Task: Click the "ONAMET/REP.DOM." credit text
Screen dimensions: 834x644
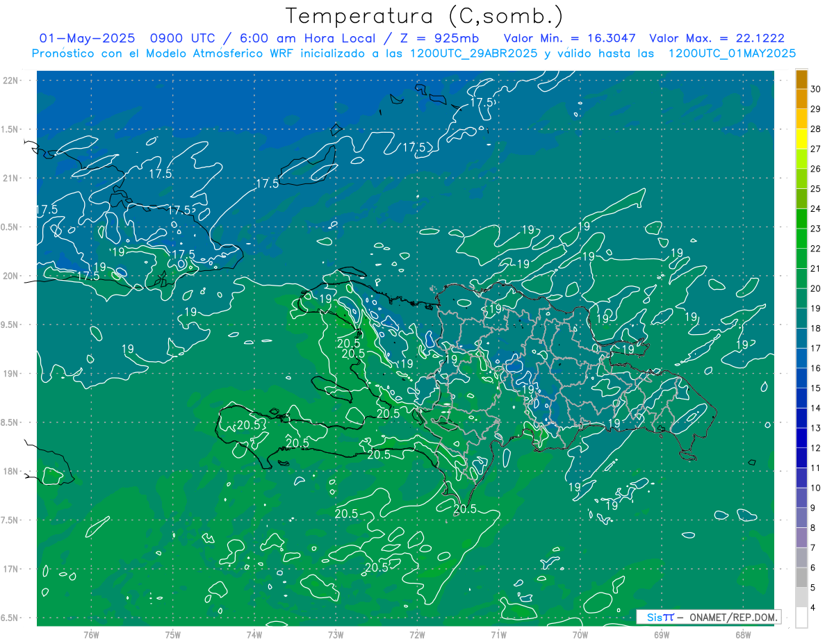Action: [733, 617]
